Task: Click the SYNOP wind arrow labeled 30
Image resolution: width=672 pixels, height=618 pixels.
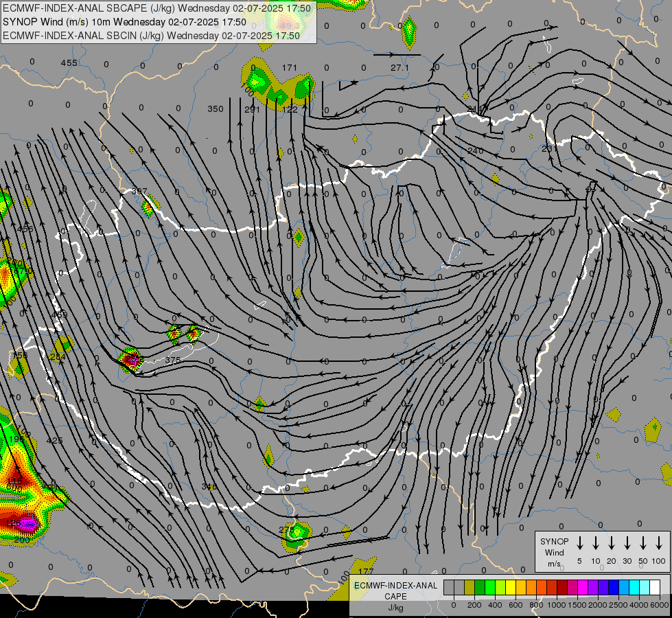Action: (627, 543)
